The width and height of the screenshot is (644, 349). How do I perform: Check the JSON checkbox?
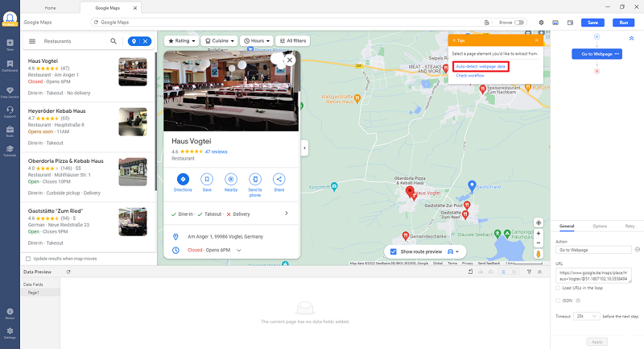tap(558, 301)
